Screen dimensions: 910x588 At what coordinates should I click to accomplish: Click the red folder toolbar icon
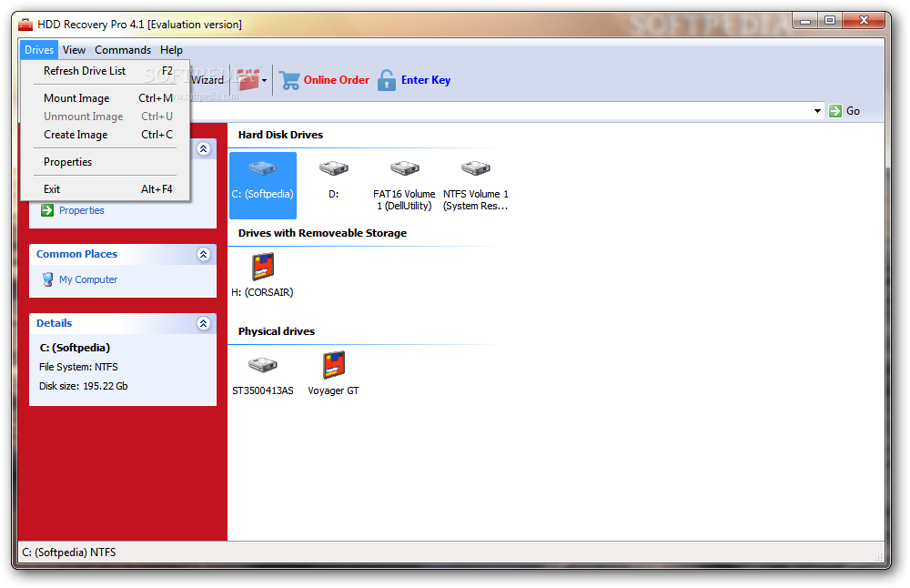coord(248,79)
